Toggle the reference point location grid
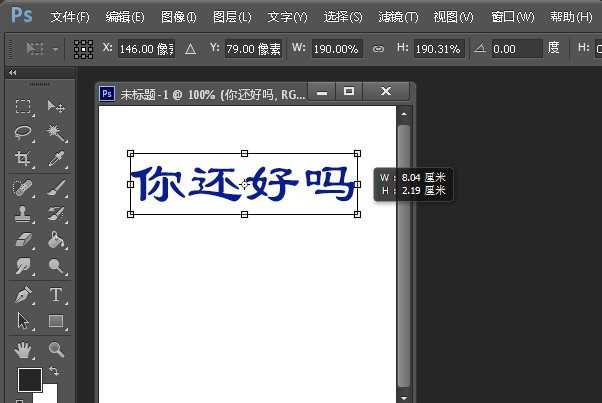This screenshot has width=602, height=403. (84, 49)
